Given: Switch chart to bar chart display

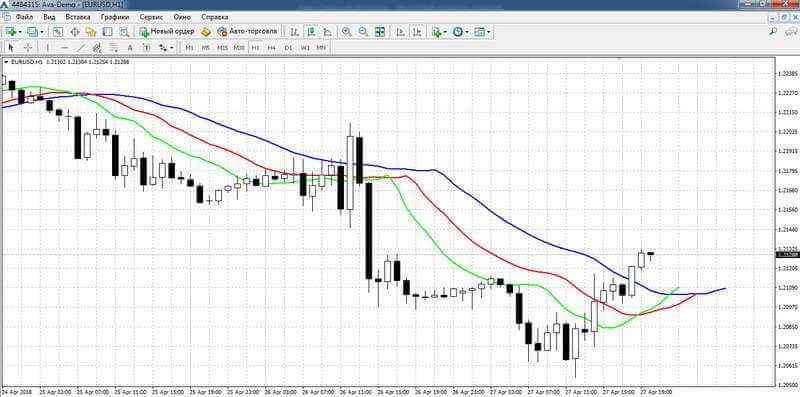Looking at the screenshot, I should click(x=294, y=32).
